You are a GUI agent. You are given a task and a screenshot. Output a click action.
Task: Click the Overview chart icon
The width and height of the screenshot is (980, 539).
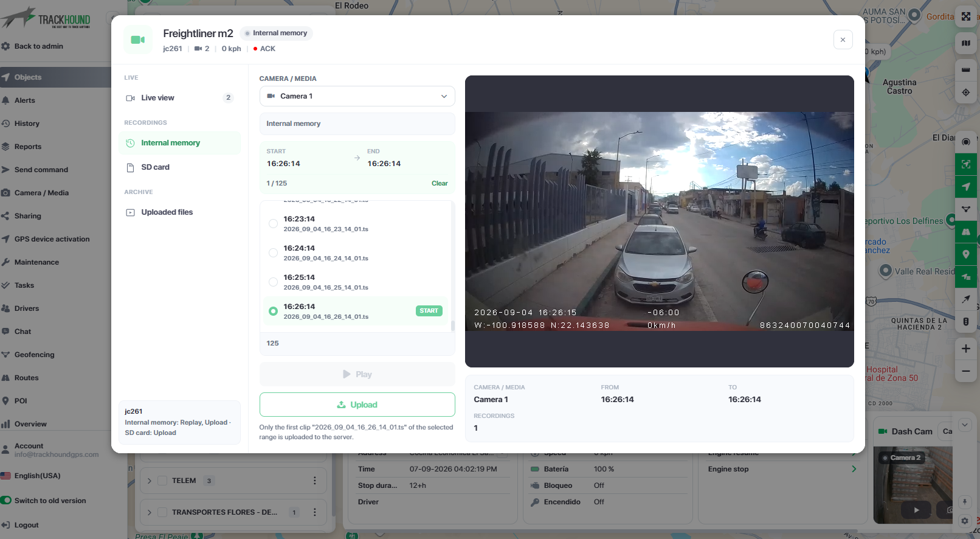[5, 424]
